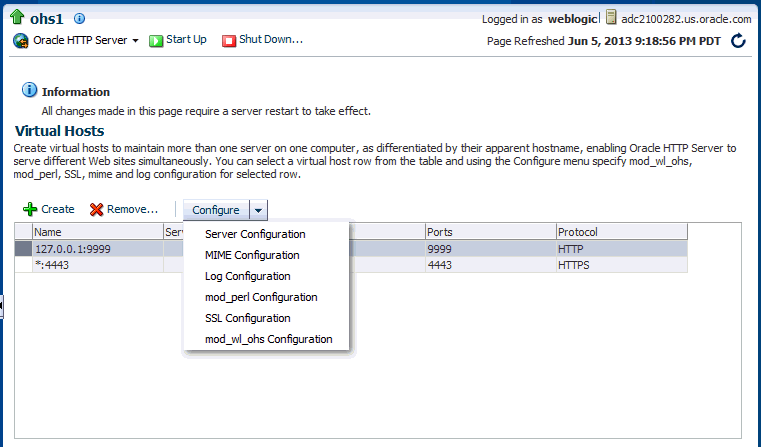Image resolution: width=761 pixels, height=447 pixels.
Task: Click the Protocol column header
Action: 622,232
